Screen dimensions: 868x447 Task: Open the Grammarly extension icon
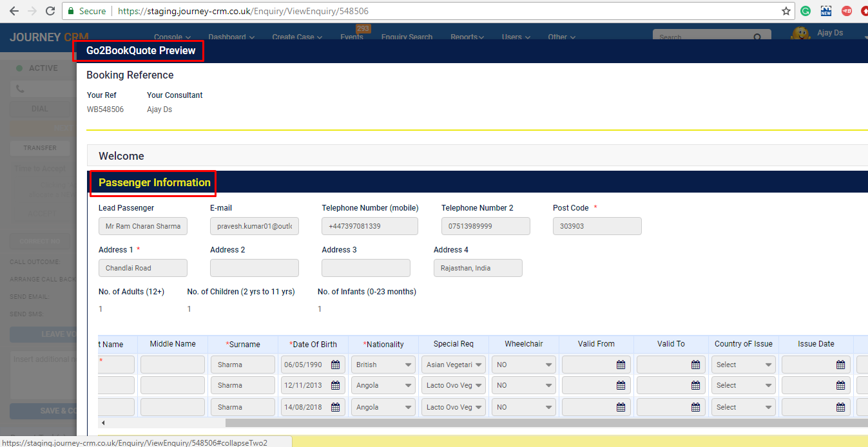click(x=805, y=11)
